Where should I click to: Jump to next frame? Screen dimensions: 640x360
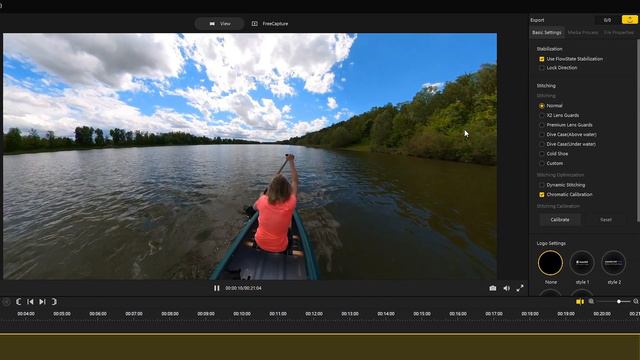42,302
